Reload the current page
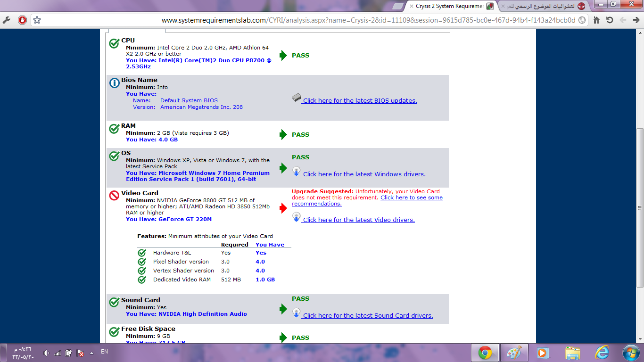644x362 pixels. (610, 20)
